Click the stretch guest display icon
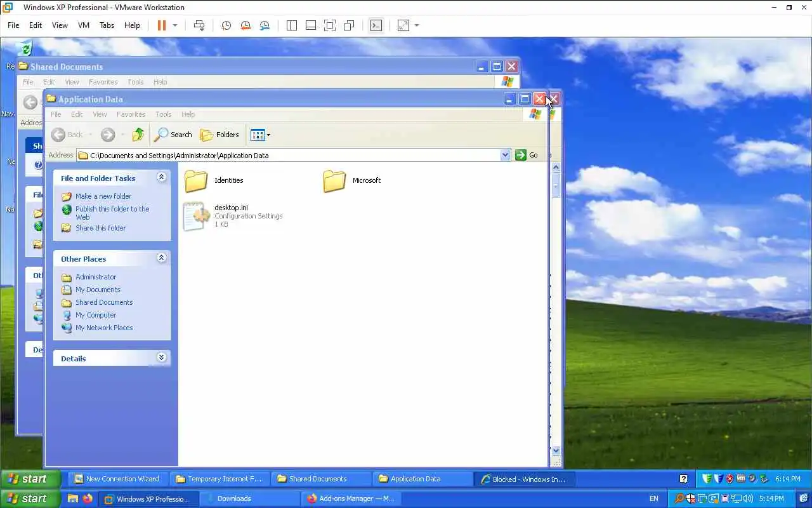The image size is (812, 508). (x=403, y=25)
